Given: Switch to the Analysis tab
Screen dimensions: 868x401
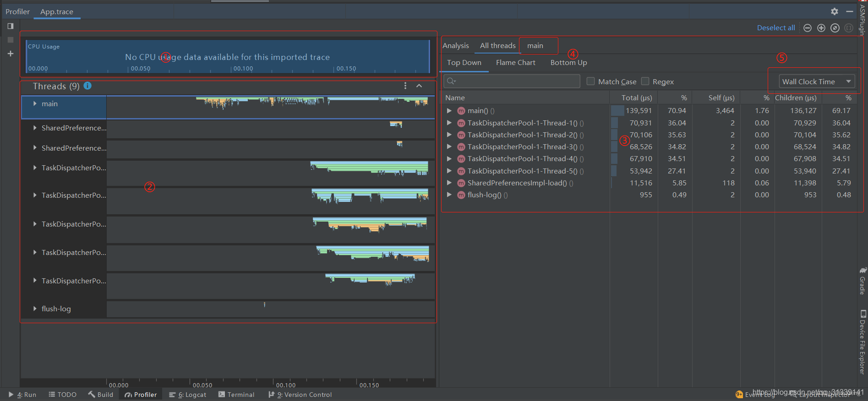Looking at the screenshot, I should tap(456, 46).
